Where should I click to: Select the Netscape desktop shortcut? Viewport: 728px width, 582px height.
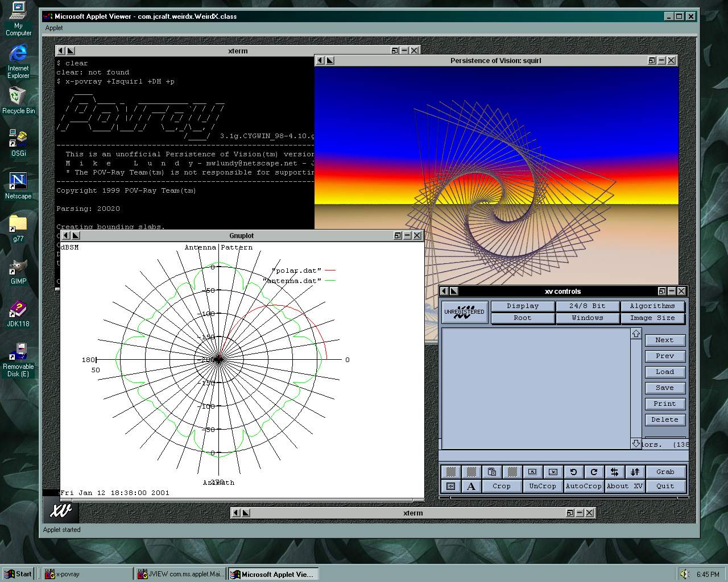pos(18,186)
